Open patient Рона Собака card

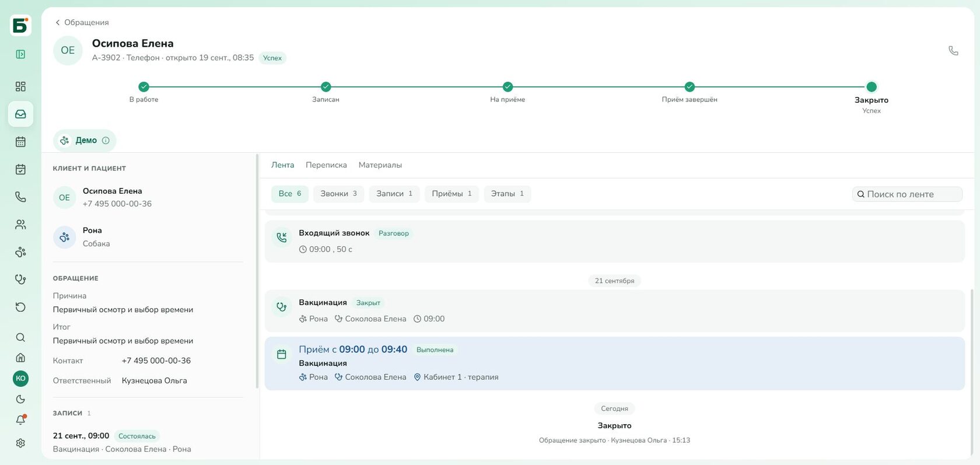[148, 237]
